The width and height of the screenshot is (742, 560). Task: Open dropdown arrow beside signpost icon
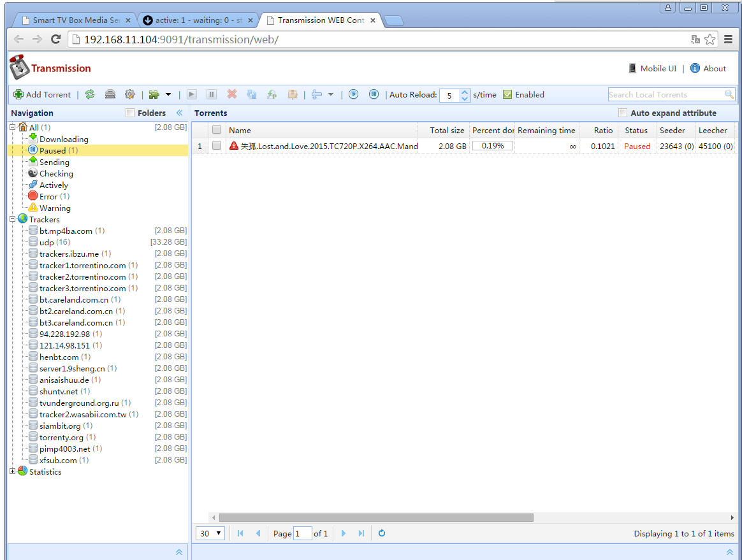331,94
